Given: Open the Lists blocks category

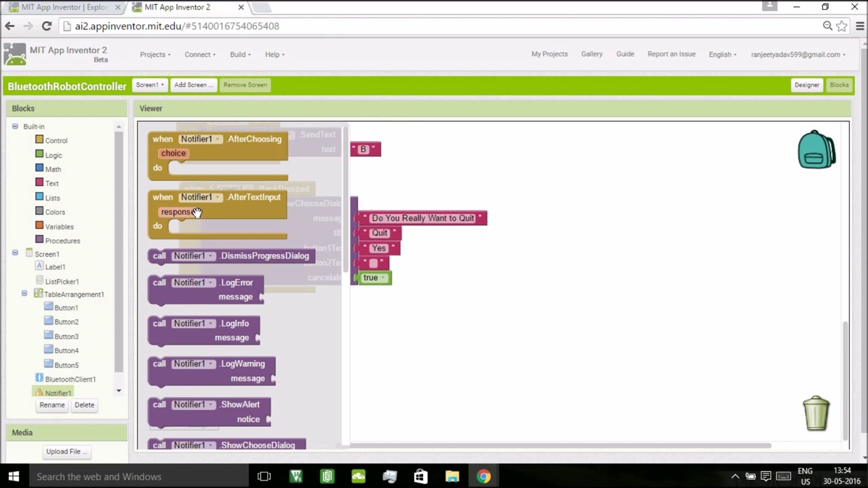Looking at the screenshot, I should coord(52,198).
